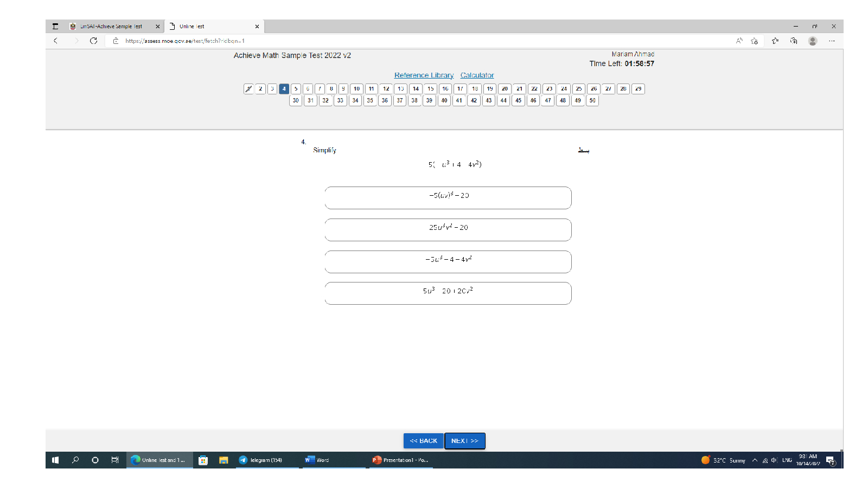This screenshot has width=868, height=488.
Task: Pick the first answer −5(uv)³ − 20
Action: (x=448, y=198)
